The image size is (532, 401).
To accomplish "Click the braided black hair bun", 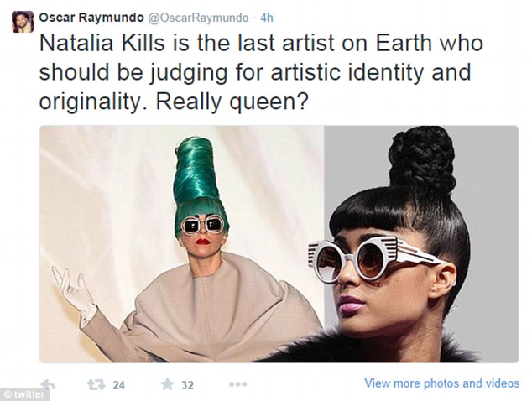I will 422,160.
